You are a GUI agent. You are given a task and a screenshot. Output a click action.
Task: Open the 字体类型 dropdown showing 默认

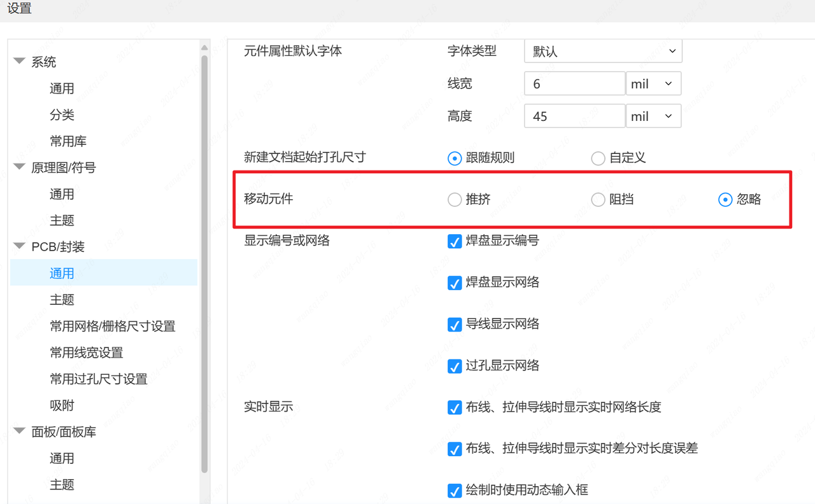pyautogui.click(x=603, y=51)
